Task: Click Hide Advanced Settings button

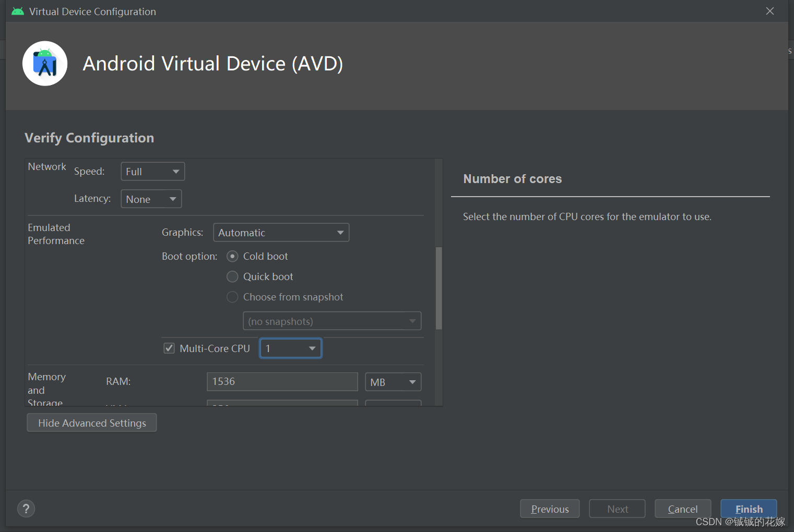Action: click(92, 423)
